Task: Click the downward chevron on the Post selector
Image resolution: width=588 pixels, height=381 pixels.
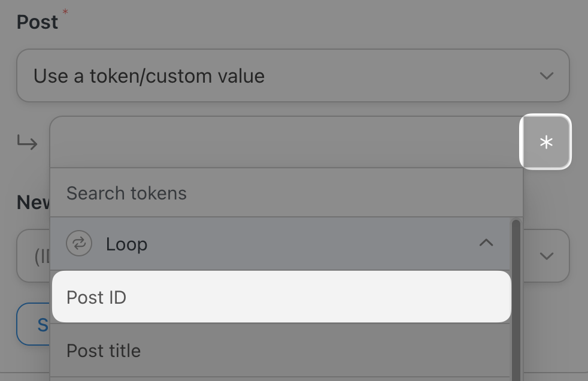Action: (545, 76)
